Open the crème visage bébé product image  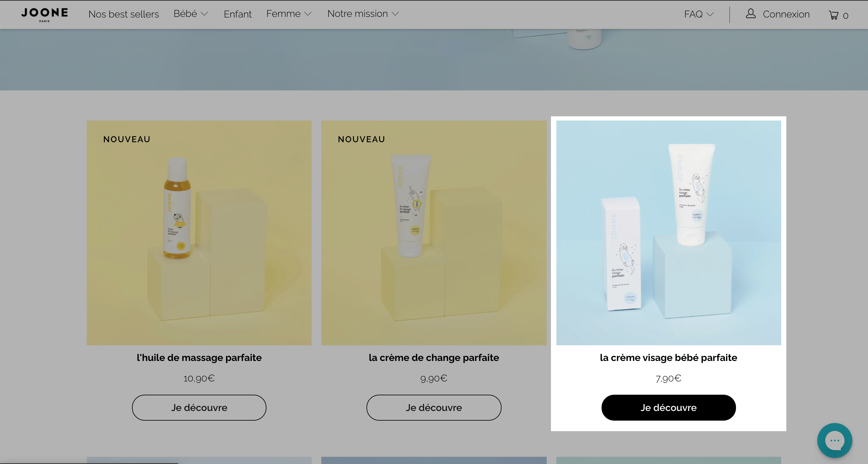(x=668, y=233)
